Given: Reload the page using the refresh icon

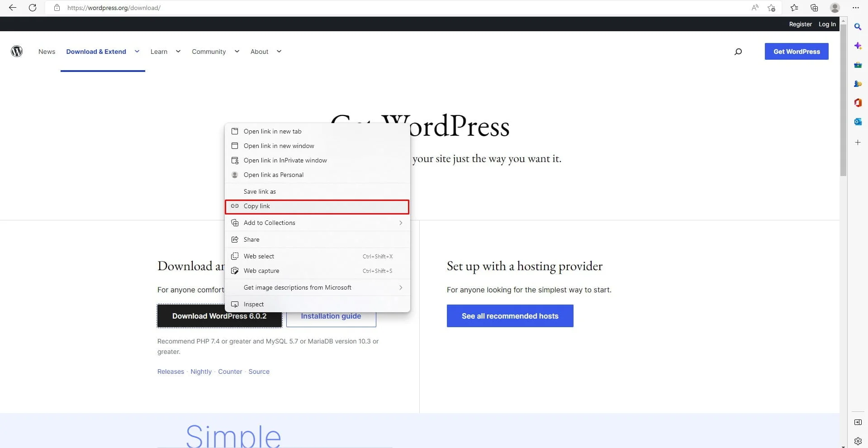Looking at the screenshot, I should pyautogui.click(x=32, y=8).
